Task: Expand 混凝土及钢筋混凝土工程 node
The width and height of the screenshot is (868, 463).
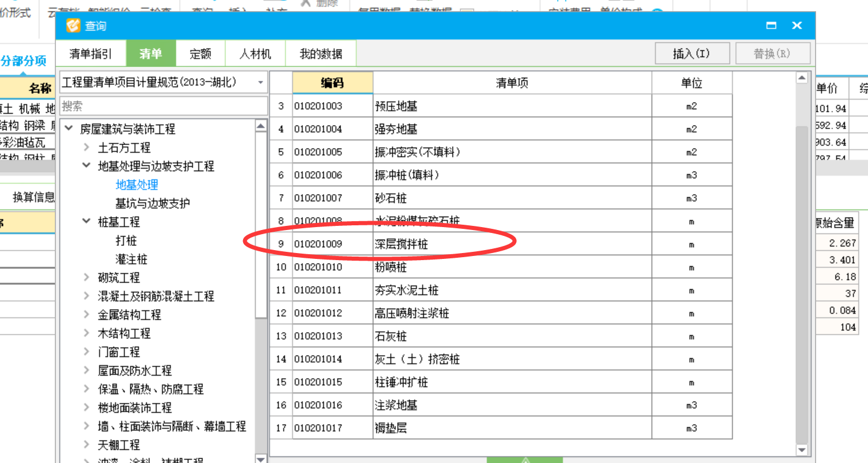Action: coord(87,296)
